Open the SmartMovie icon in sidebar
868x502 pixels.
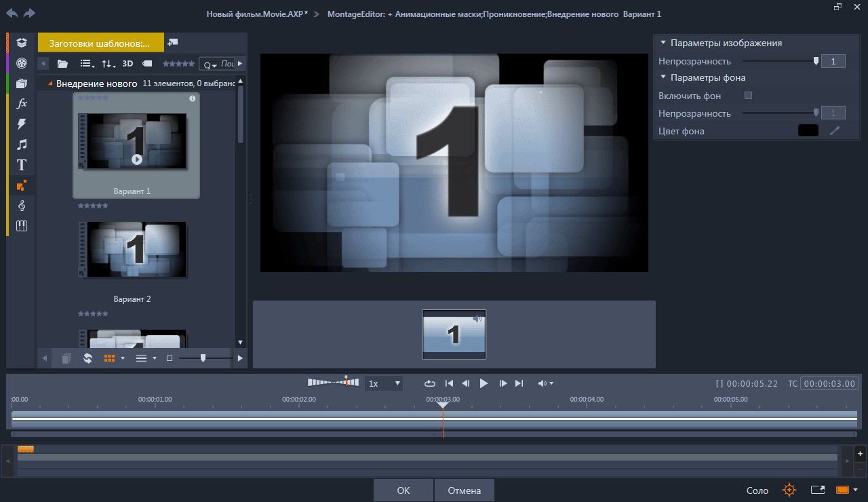coord(22,226)
